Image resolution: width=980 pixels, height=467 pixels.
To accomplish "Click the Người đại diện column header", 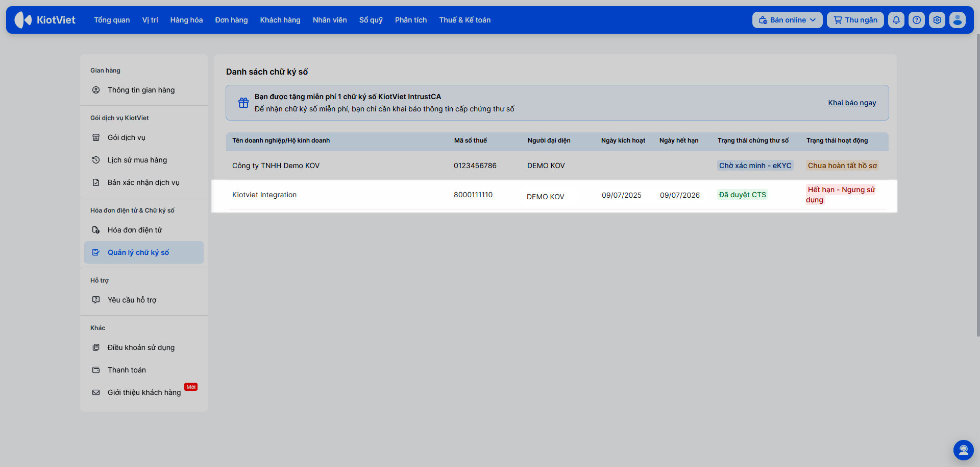I will (x=549, y=141).
